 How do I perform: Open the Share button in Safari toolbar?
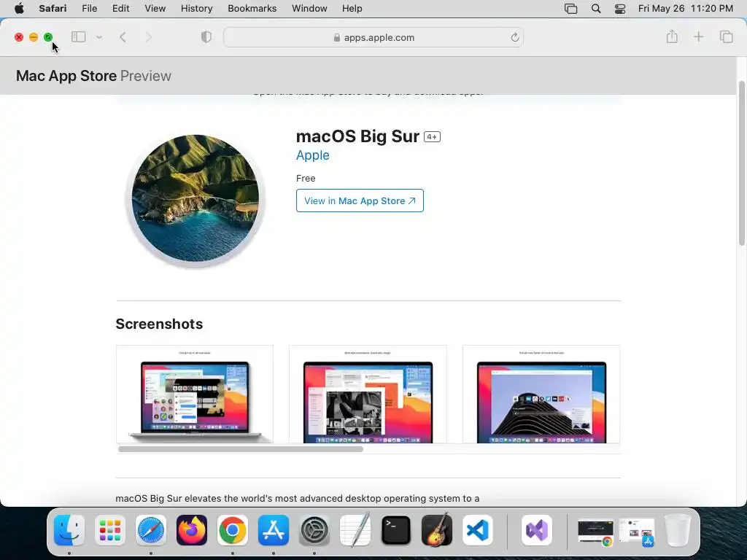pyautogui.click(x=672, y=36)
